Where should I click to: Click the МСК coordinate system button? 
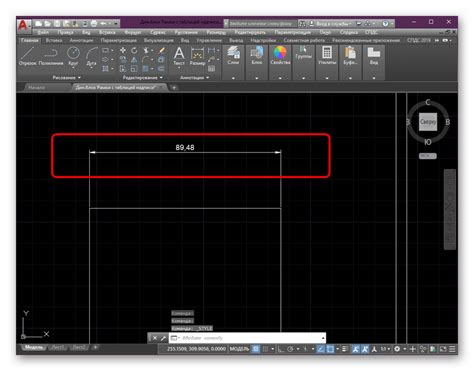(x=428, y=156)
